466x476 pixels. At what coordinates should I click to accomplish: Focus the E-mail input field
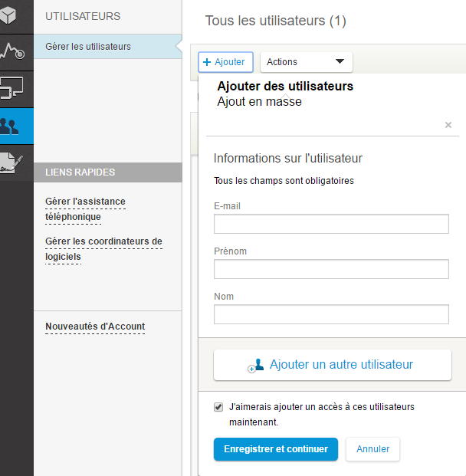pos(331,224)
